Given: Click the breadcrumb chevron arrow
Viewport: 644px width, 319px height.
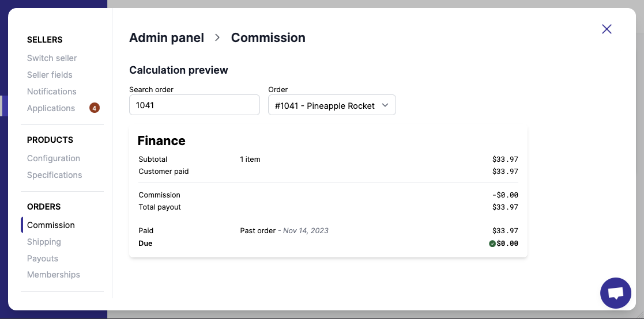Looking at the screenshot, I should 217,37.
